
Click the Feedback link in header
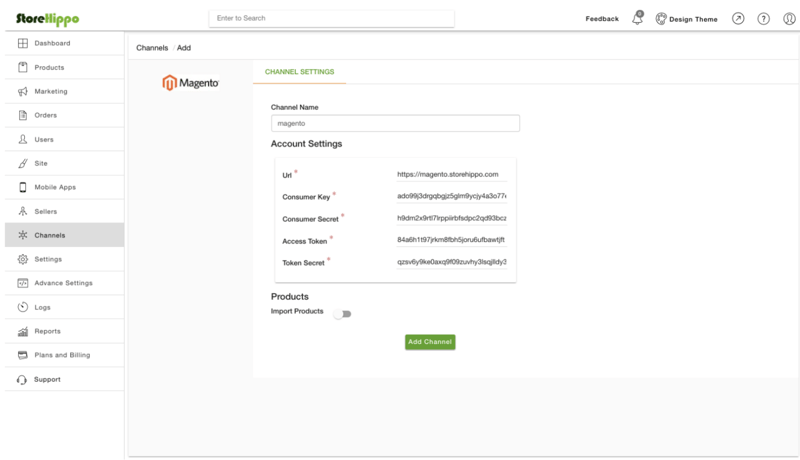coord(601,19)
